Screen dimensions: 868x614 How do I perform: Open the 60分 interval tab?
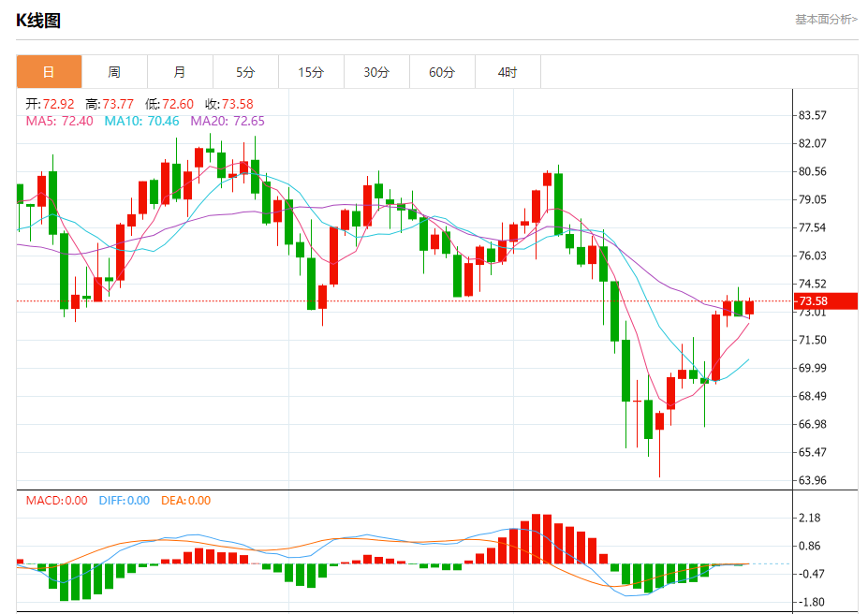pyautogui.click(x=442, y=72)
